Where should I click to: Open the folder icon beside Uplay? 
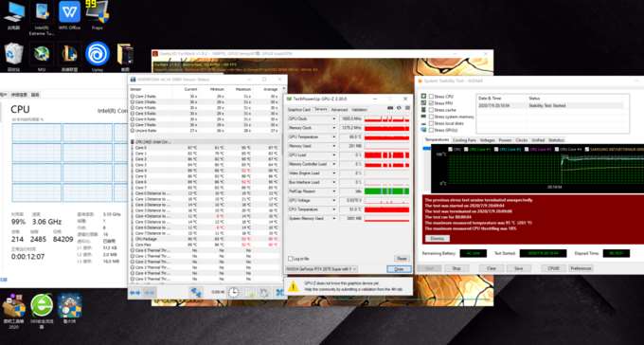[125, 56]
